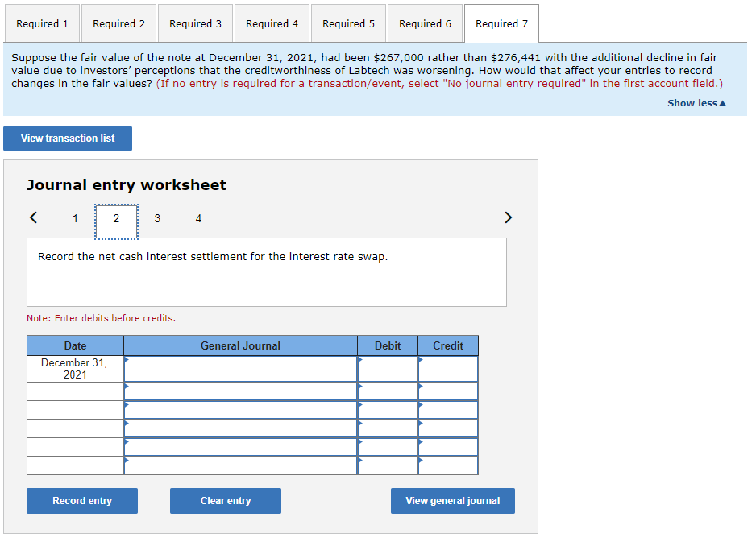Click the View transaction list button
This screenshot has width=756, height=542.
67,138
